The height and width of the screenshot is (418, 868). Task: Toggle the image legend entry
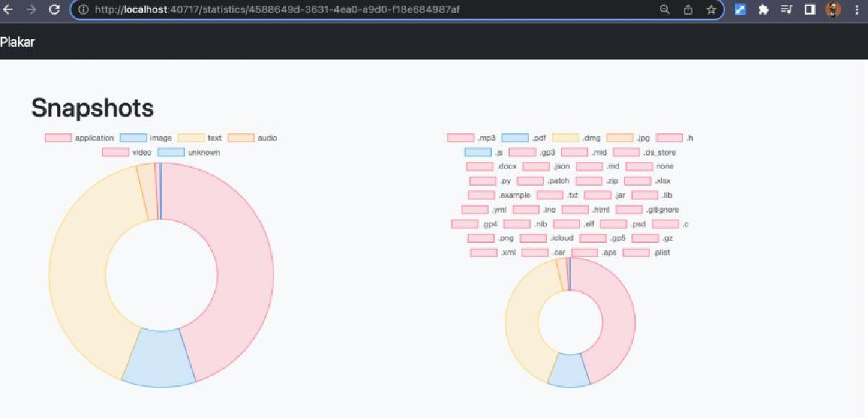coord(145,138)
